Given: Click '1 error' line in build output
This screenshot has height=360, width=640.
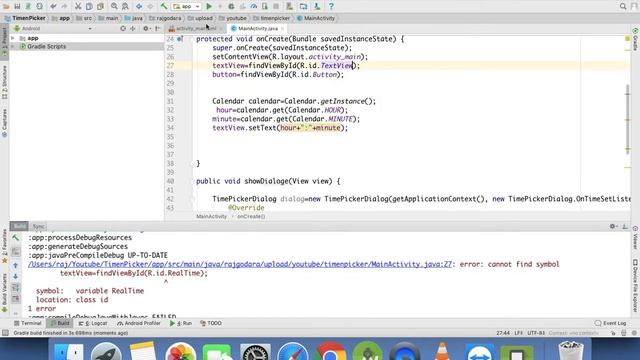Looking at the screenshot, I should (42, 309).
